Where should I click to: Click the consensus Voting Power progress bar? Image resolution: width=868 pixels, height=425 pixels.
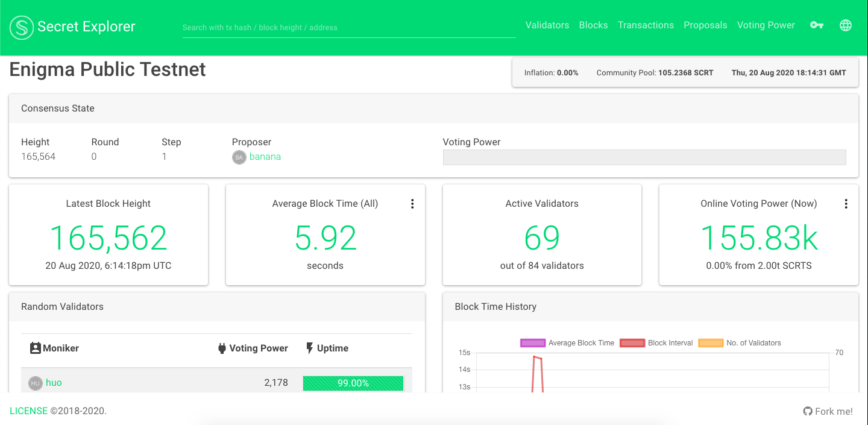[x=644, y=157]
